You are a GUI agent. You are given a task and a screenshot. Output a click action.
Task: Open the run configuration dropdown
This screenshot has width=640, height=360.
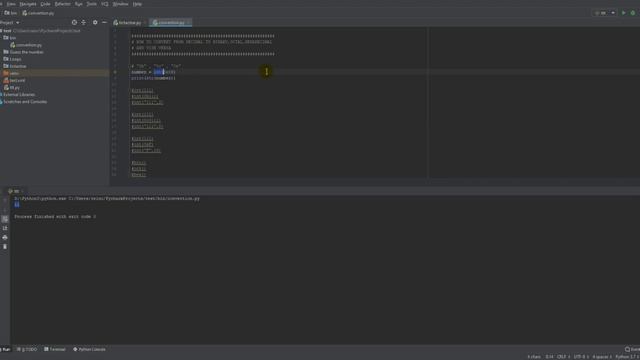605,13
